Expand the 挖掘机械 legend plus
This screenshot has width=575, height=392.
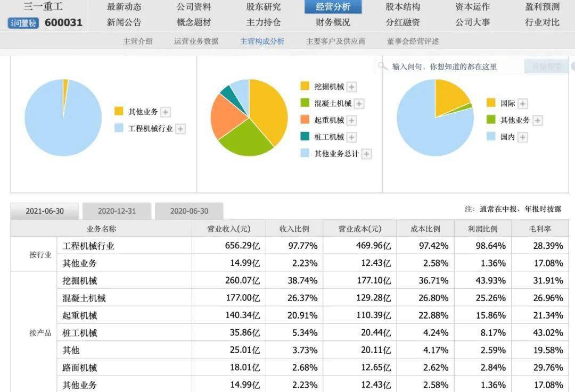(352, 87)
